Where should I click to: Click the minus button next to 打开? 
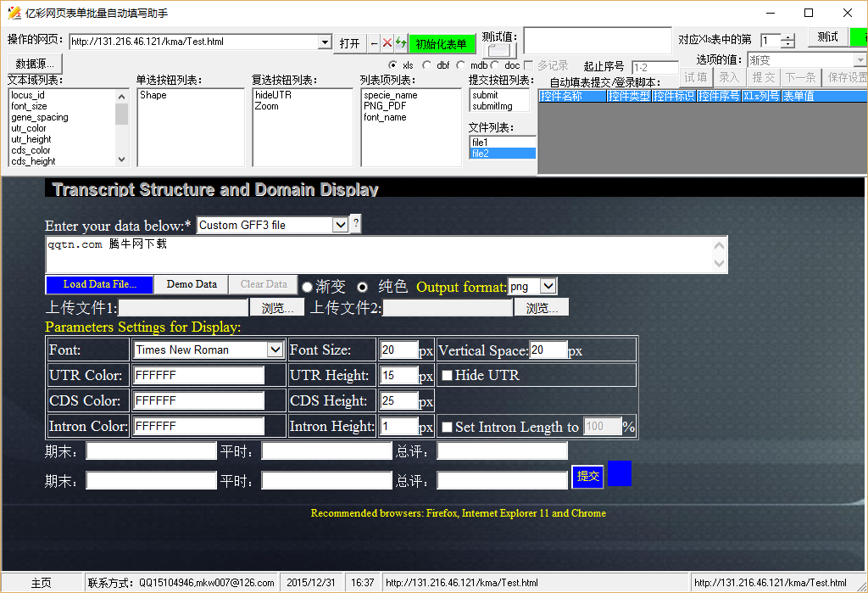pyautogui.click(x=375, y=43)
